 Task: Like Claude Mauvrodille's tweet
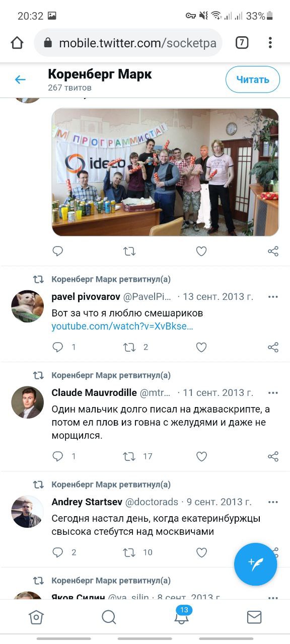201,456
